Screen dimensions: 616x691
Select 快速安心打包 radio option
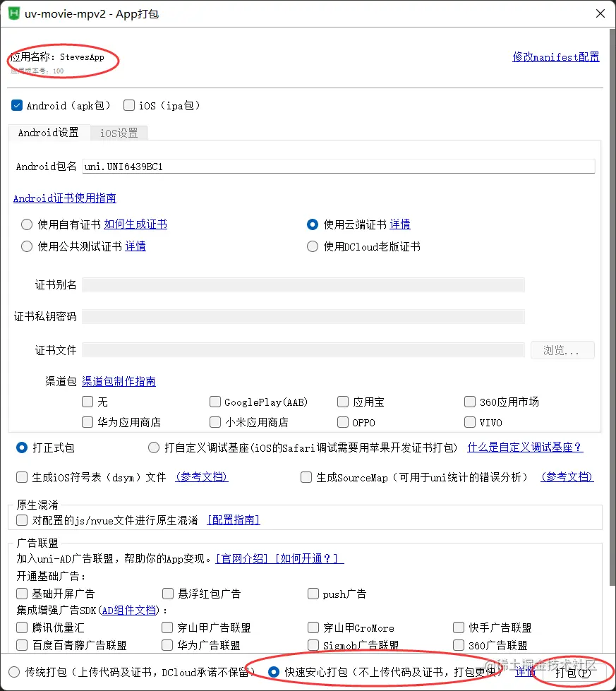(x=274, y=672)
